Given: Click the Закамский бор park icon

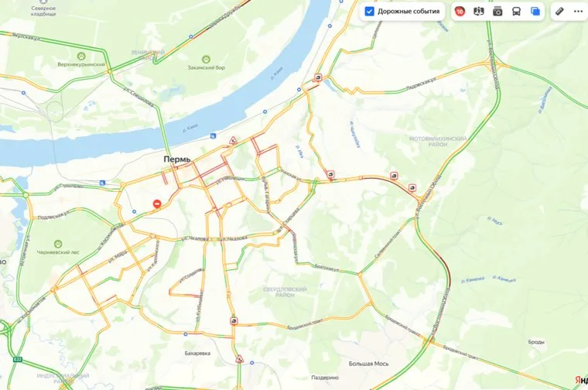Looking at the screenshot, I should 206,60.
